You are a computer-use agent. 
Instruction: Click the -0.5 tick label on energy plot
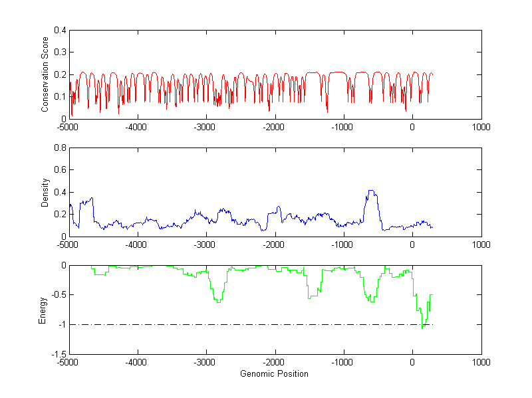[x=58, y=295]
